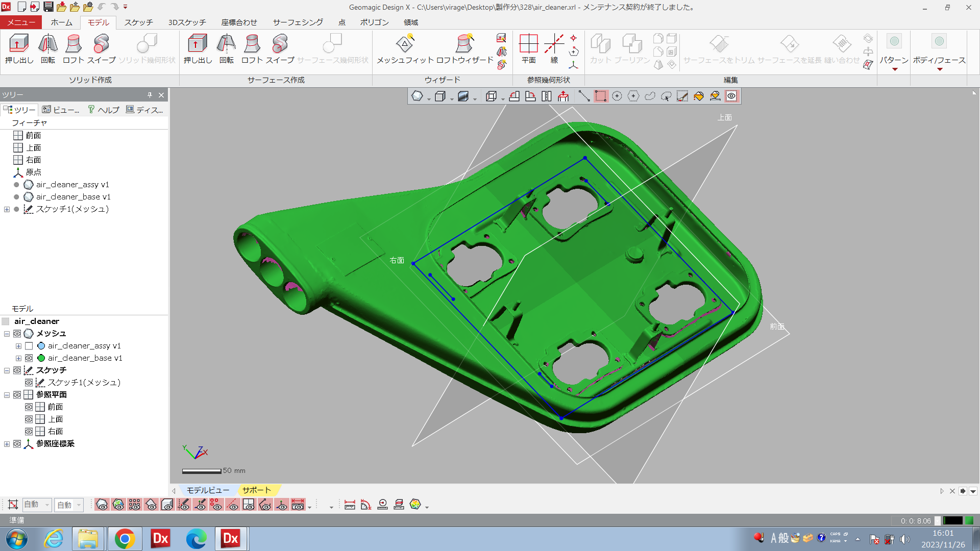Expand スケッチ1(メッシュ) in feature tree
Image resolution: width=980 pixels, height=551 pixels.
click(x=7, y=209)
